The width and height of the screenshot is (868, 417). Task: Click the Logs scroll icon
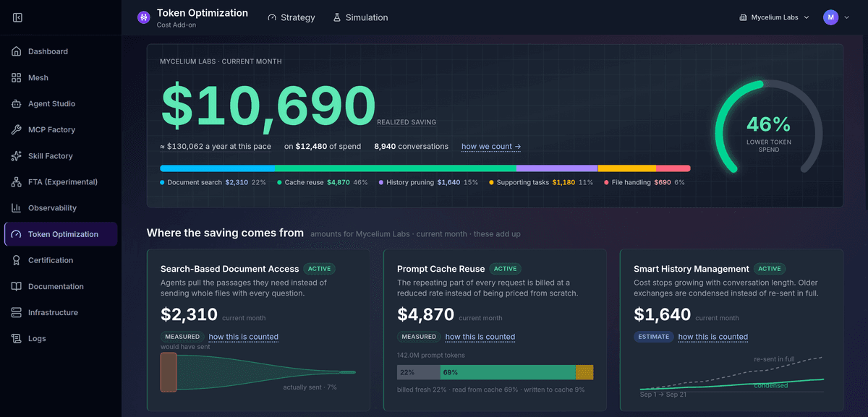coord(17,338)
